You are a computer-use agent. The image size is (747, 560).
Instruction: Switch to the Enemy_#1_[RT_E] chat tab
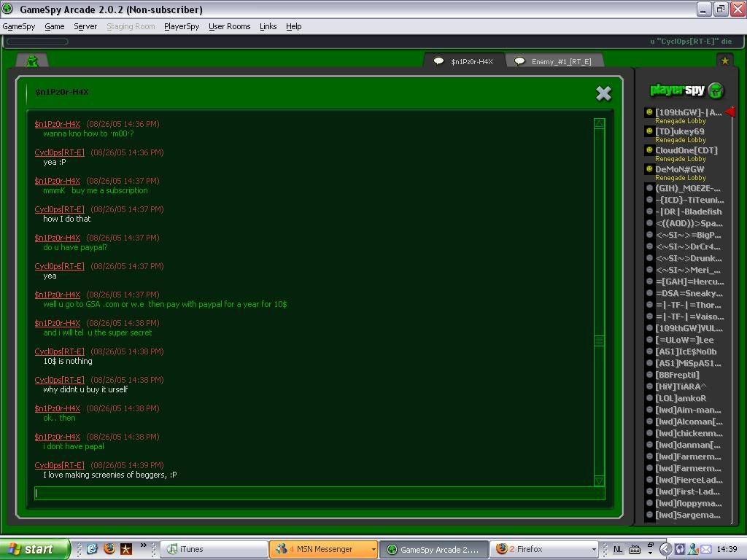point(555,61)
